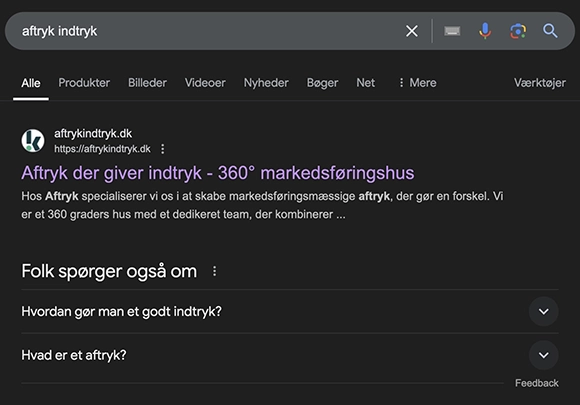Switch to the Billeder tab
This screenshot has height=405, width=580.
(x=147, y=83)
